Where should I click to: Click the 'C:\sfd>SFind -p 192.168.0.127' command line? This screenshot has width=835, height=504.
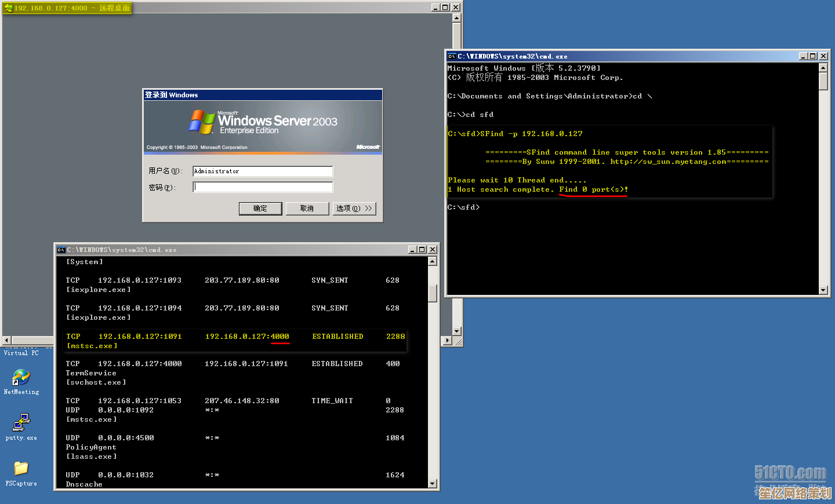pyautogui.click(x=515, y=134)
